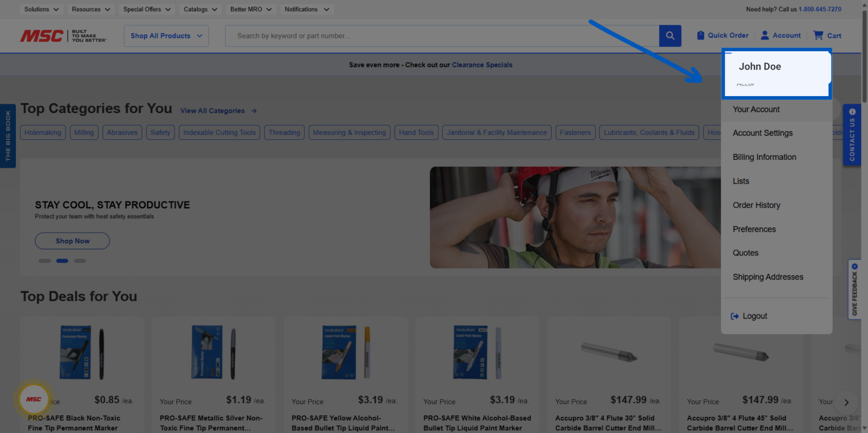
Task: Open the Milwaukee hard hat banner image
Action: coord(575,217)
